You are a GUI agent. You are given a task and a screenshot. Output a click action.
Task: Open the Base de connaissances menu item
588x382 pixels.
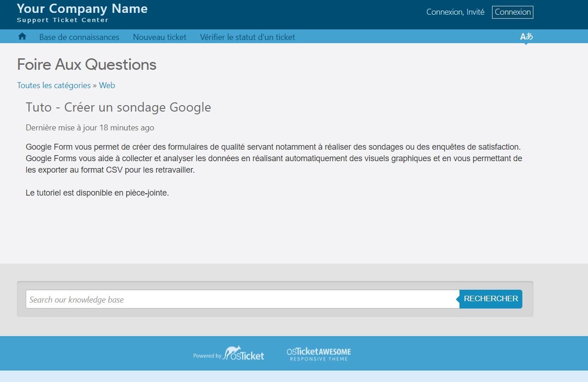tap(79, 37)
